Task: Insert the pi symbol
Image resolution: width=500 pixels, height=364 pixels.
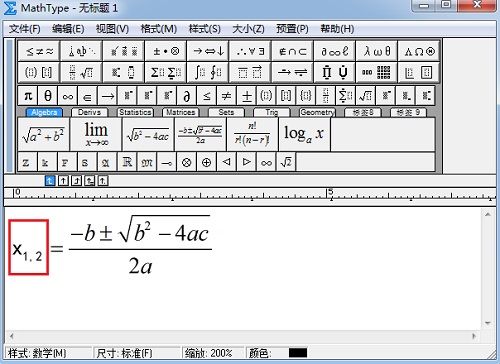Action: [28, 96]
